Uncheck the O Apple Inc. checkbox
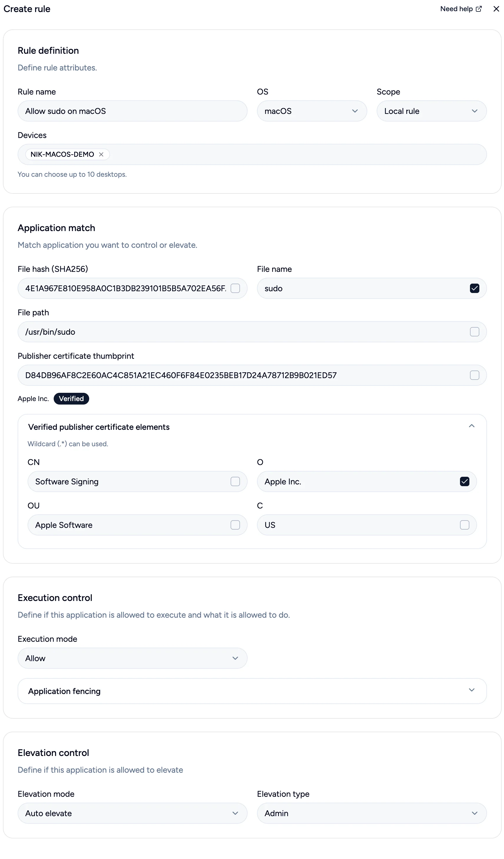The width and height of the screenshot is (504, 859). 464,482
